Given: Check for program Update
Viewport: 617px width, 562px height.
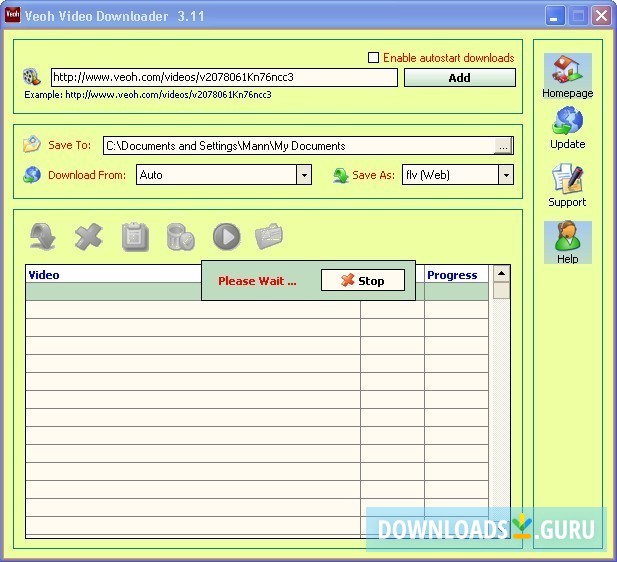Looking at the screenshot, I should coord(567,128).
